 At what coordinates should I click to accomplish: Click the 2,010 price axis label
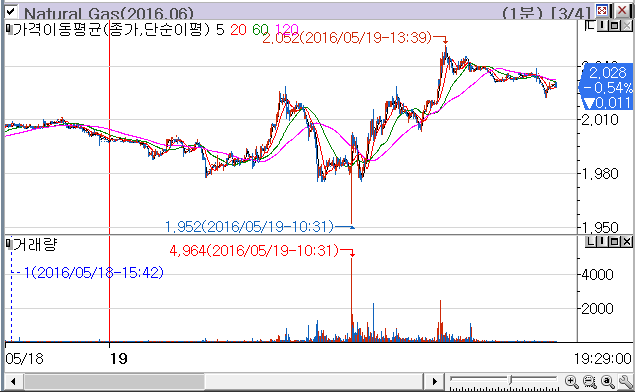point(600,120)
